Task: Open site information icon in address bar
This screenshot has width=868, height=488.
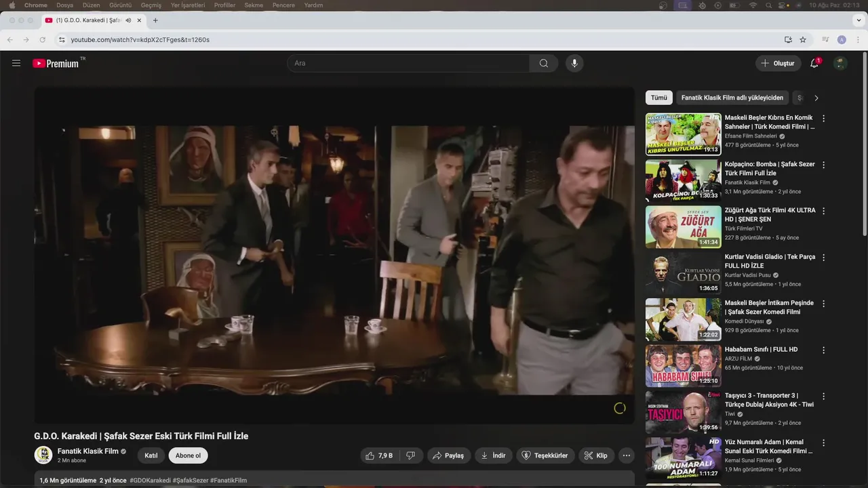Action: 62,40
